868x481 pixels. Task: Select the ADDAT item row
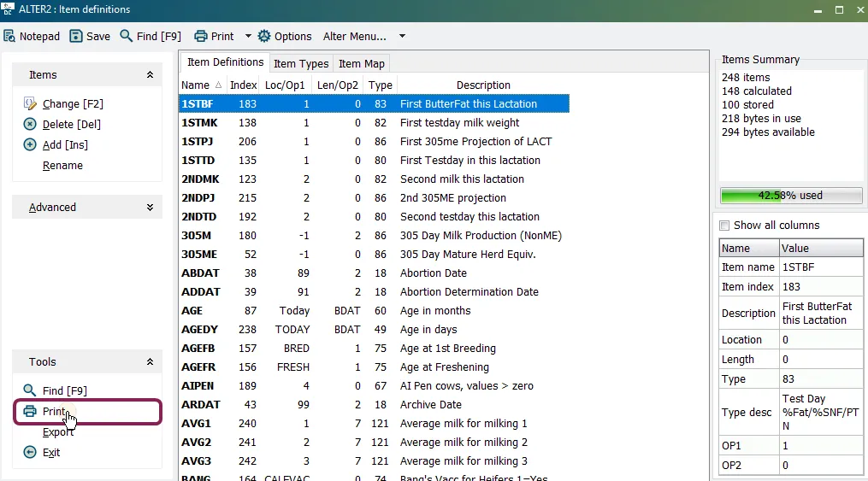(x=375, y=292)
